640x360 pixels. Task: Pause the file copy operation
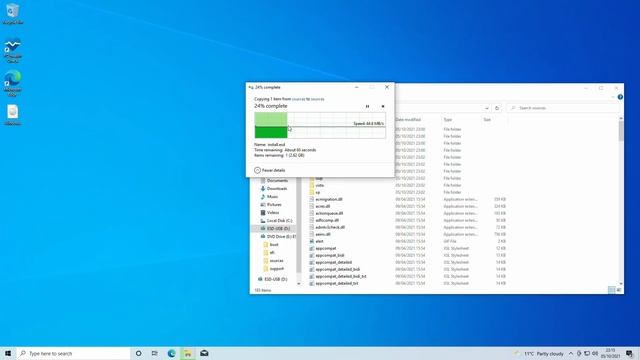tap(367, 107)
